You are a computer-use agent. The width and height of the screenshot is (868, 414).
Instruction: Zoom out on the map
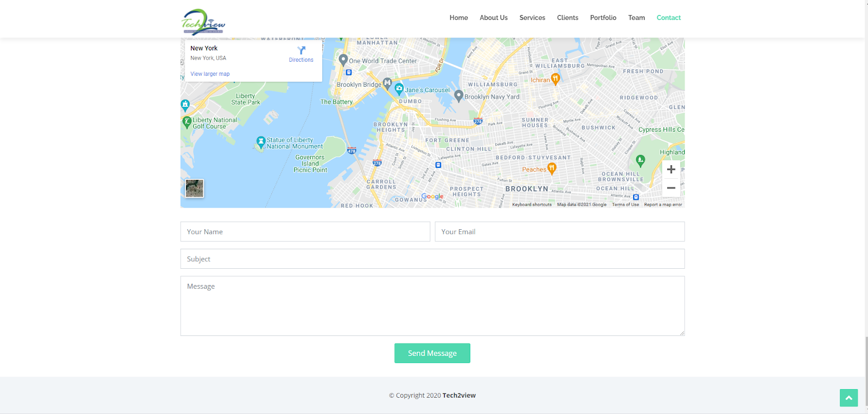[x=671, y=188]
